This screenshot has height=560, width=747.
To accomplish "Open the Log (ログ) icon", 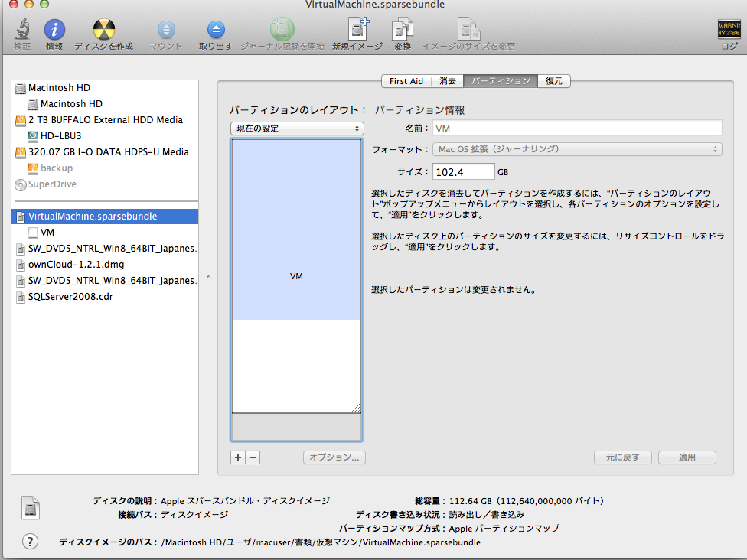I will [729, 30].
